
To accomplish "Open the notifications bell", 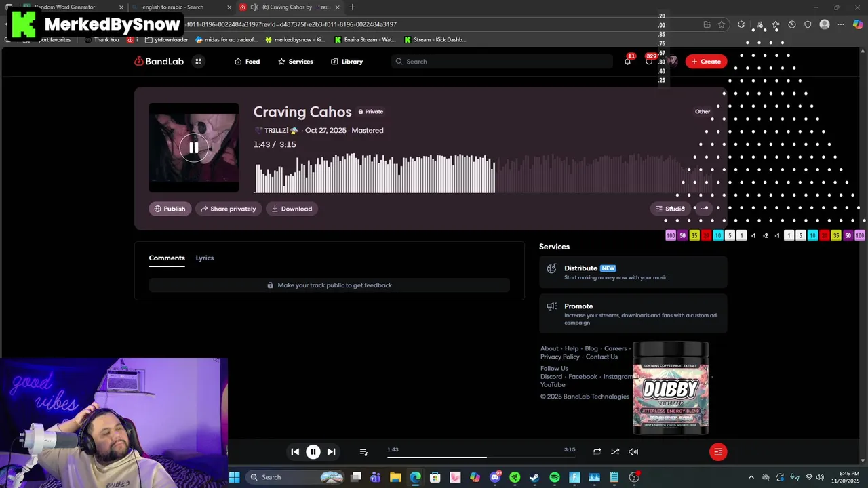I will coord(627,61).
